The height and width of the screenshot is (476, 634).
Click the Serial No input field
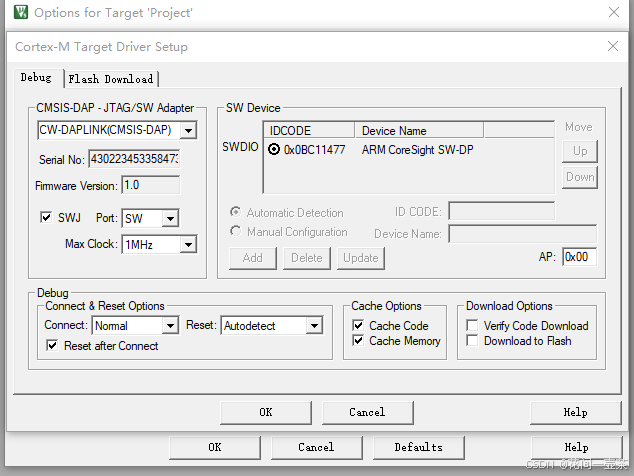tap(134, 159)
